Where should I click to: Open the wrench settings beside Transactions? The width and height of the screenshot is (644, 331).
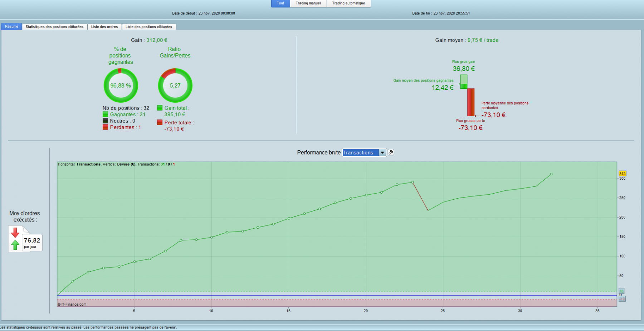click(391, 152)
